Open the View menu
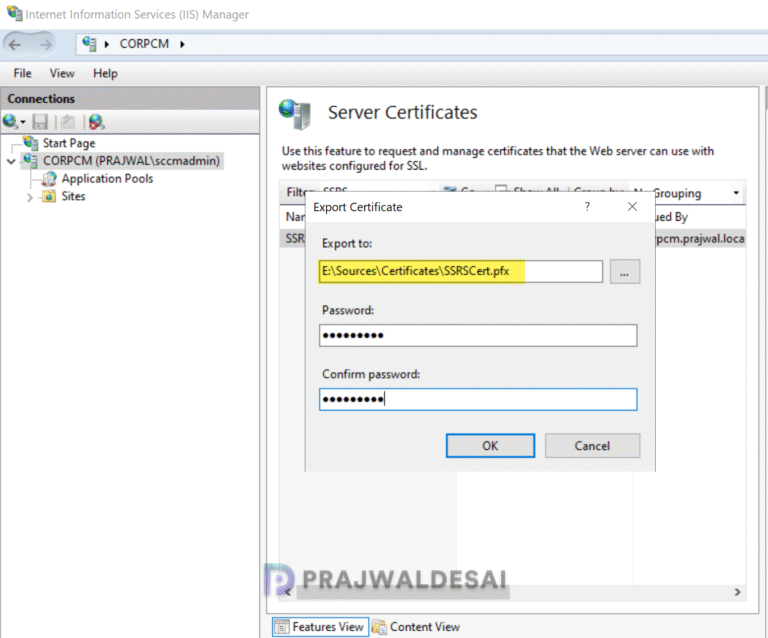Viewport: 768px width, 638px height. pyautogui.click(x=62, y=73)
